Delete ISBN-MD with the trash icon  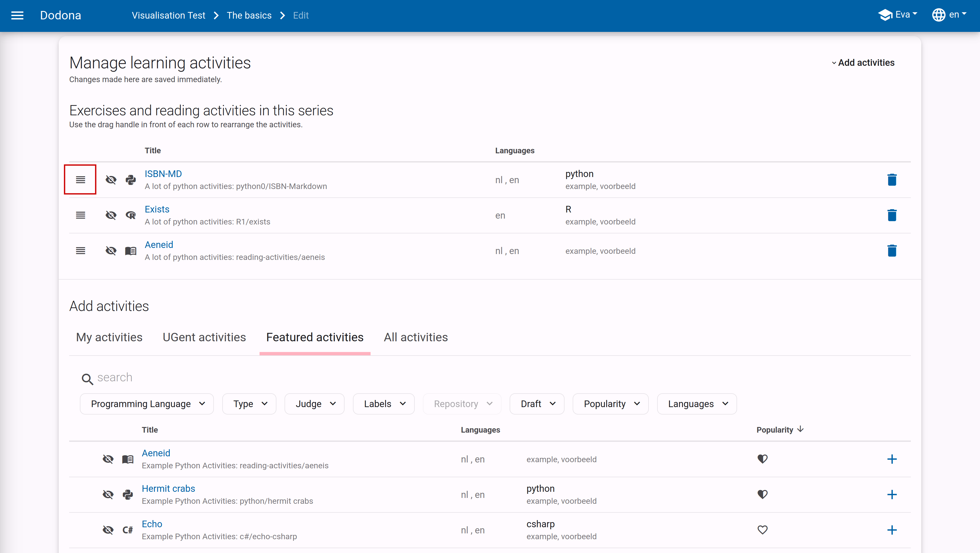tap(892, 180)
